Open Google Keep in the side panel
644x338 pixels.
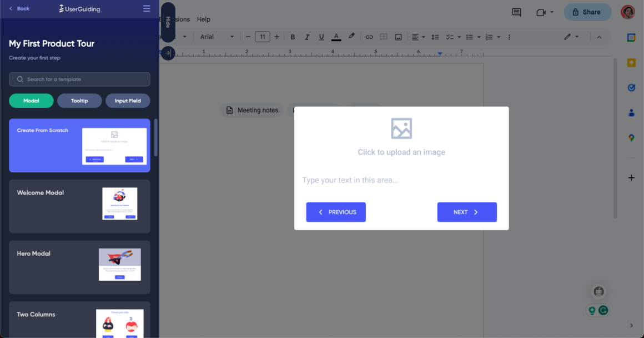[x=631, y=62]
